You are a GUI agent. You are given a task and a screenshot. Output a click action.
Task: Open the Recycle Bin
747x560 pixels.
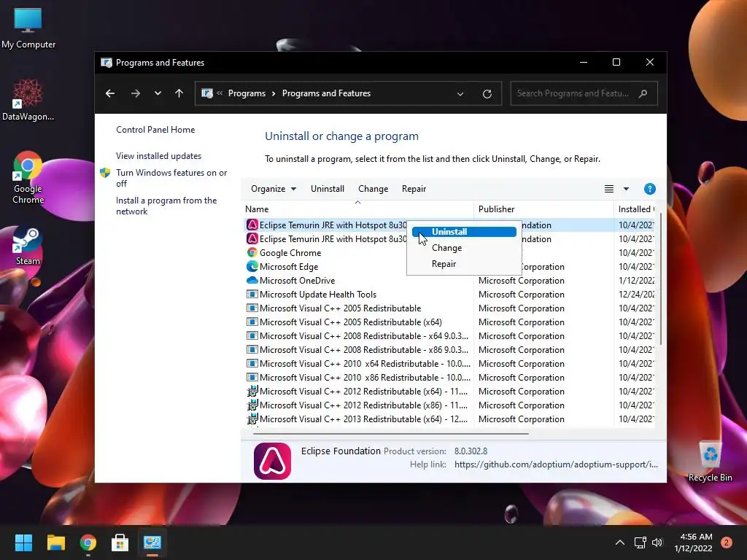(710, 461)
